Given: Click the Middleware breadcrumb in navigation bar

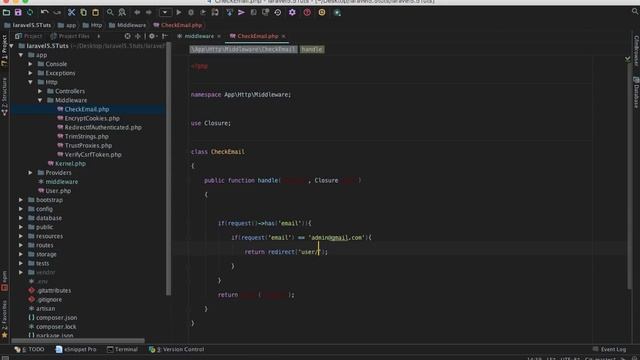Looking at the screenshot, I should [x=127, y=25].
